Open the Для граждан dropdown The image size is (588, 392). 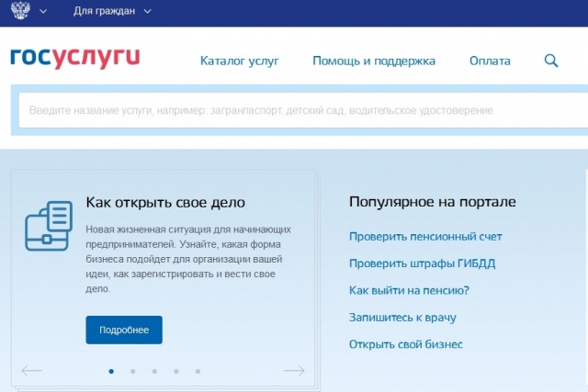click(112, 11)
